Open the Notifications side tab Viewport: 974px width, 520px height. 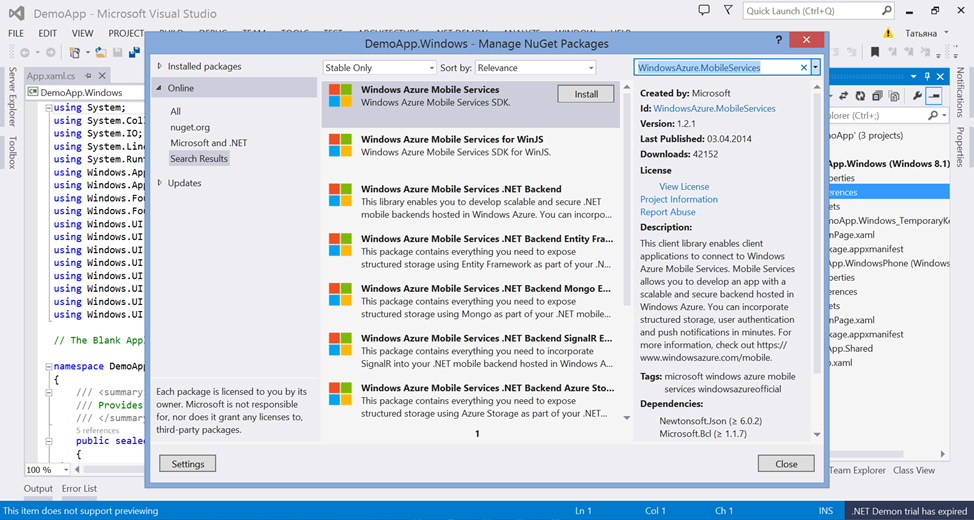[960, 91]
